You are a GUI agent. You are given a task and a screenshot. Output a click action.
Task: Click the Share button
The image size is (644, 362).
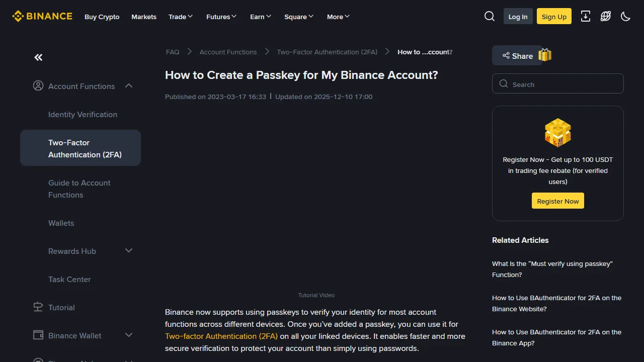(x=517, y=56)
